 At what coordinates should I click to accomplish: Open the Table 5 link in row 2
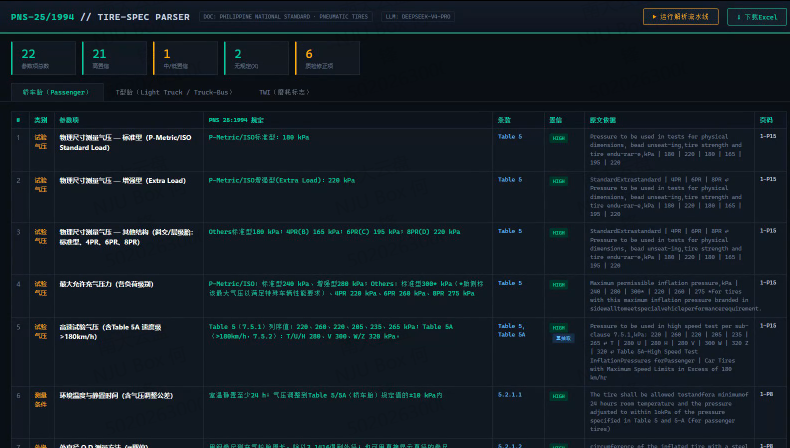(x=510, y=179)
